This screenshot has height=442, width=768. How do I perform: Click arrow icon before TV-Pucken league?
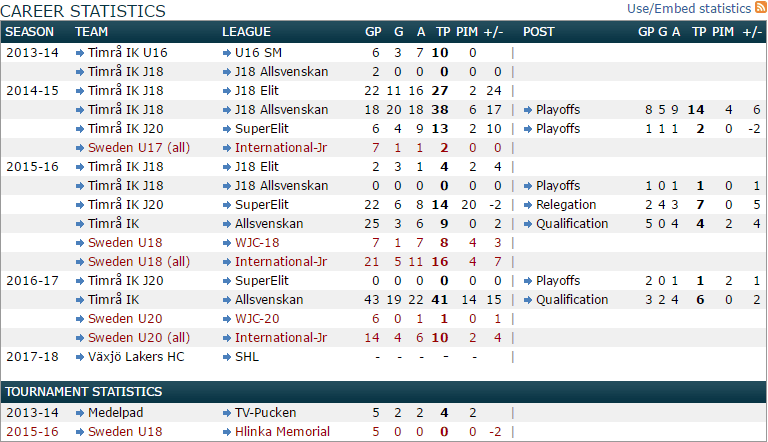(227, 413)
